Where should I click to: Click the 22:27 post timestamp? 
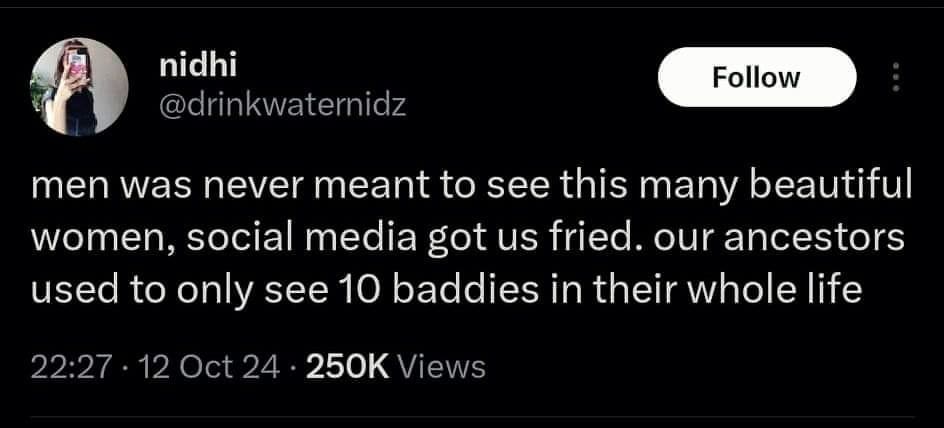pyautogui.click(x=69, y=368)
